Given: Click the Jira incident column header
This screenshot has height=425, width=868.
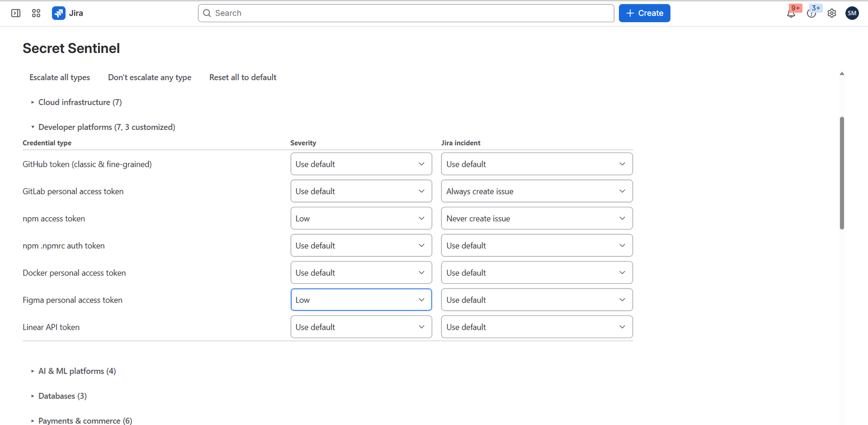Looking at the screenshot, I should [x=461, y=143].
